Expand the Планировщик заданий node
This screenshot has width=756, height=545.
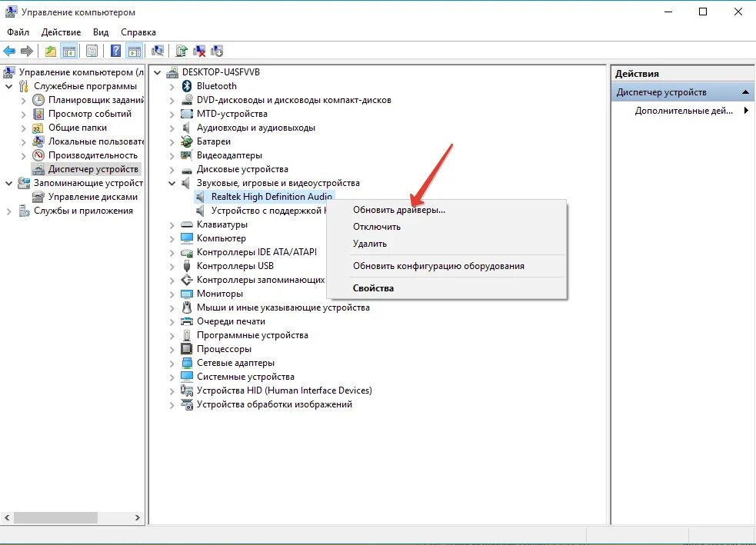24,101
